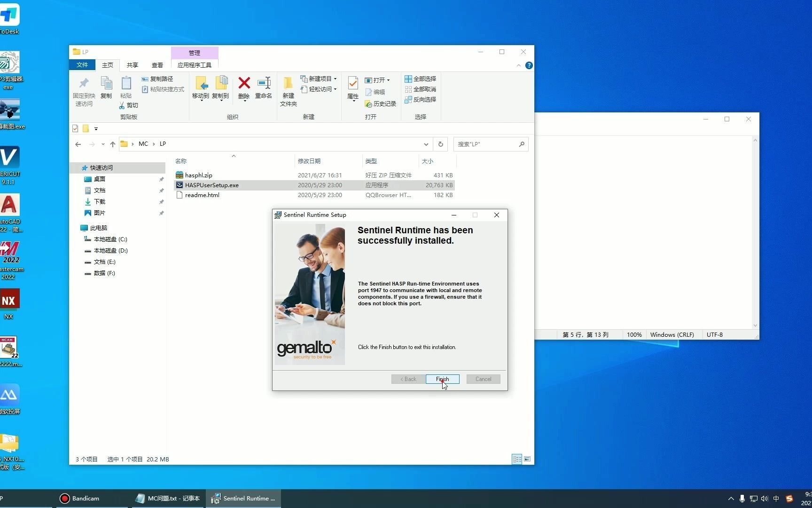
Task: Sort by 大小 column header
Action: [437, 161]
